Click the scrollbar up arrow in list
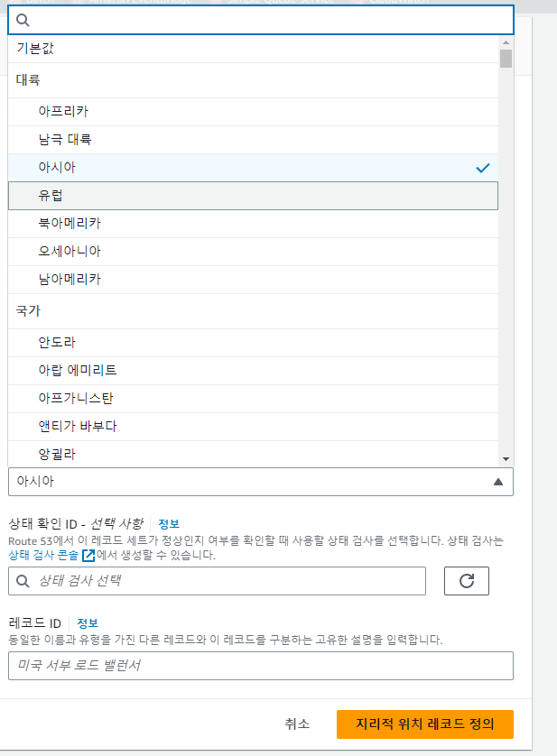The width and height of the screenshot is (557, 756). [506, 41]
